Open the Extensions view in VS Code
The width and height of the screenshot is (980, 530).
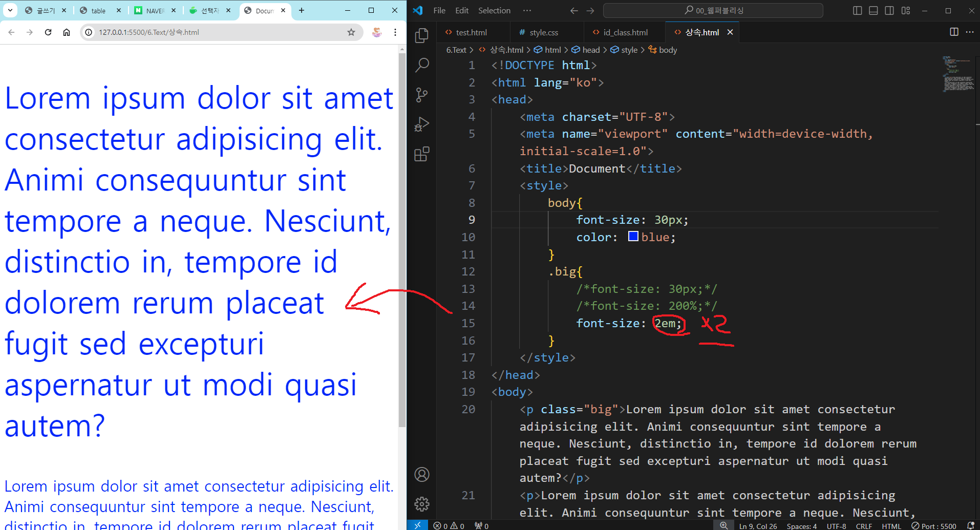(x=422, y=154)
